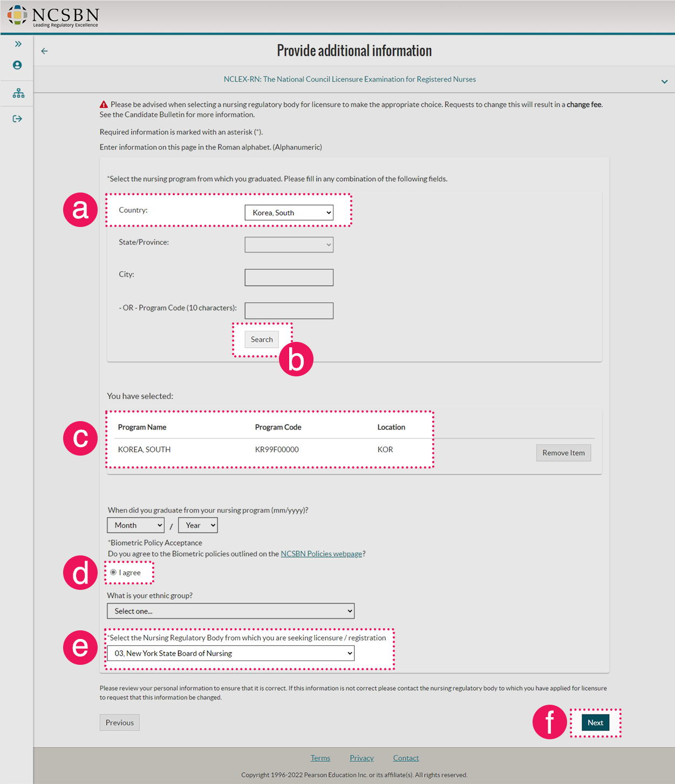Click the KR99F00000 program code cell

click(x=277, y=450)
